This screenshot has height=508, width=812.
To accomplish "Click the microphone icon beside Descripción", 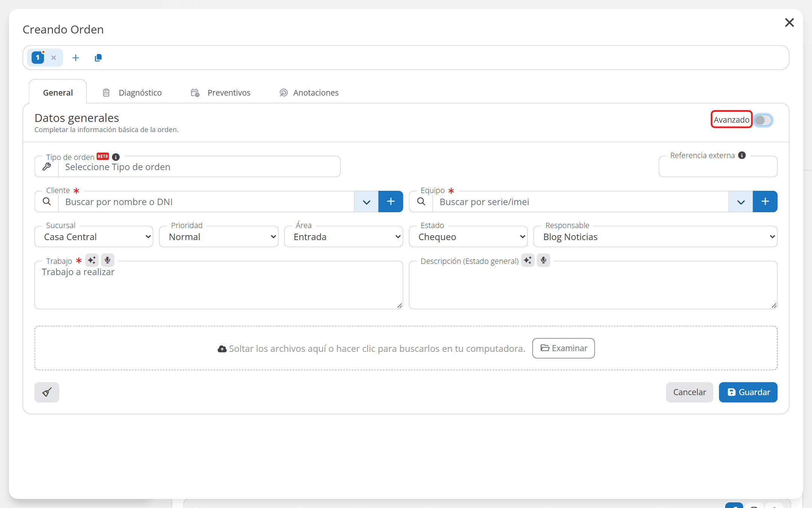I will click(544, 260).
